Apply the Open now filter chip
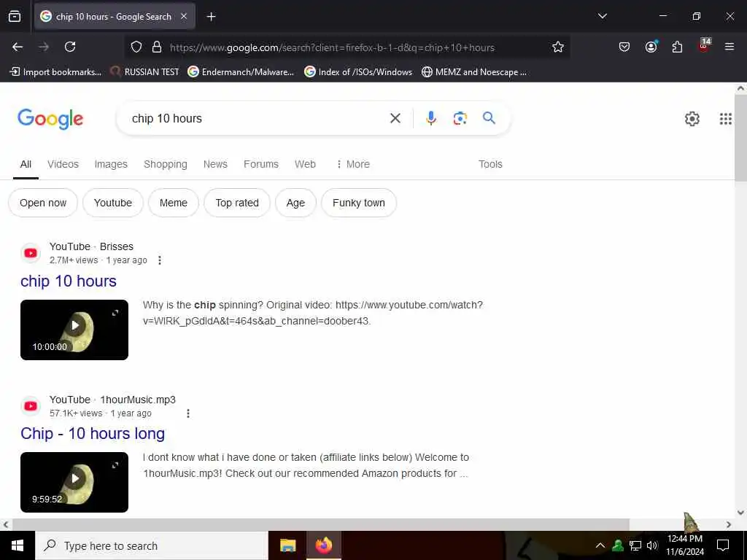This screenshot has height=560, width=747. click(x=43, y=203)
